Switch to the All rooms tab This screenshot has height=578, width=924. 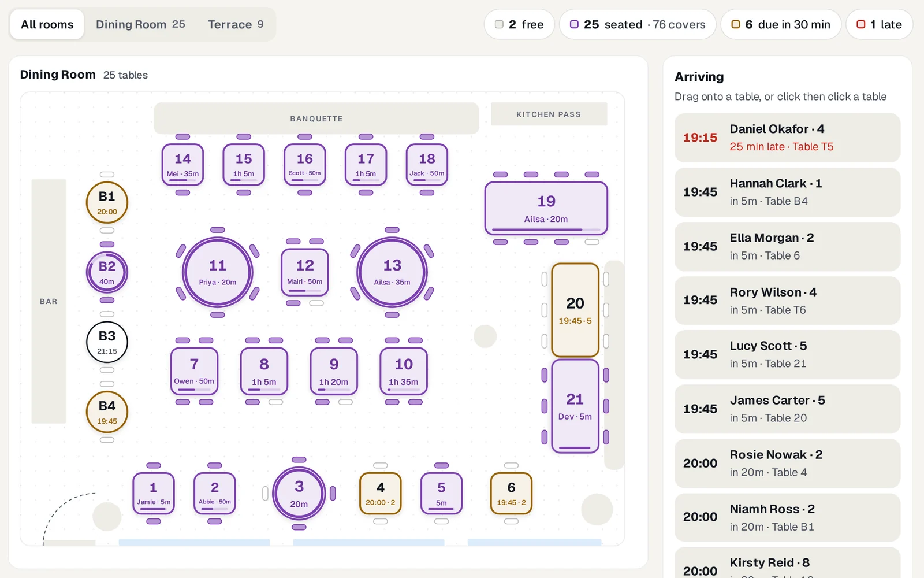[47, 24]
